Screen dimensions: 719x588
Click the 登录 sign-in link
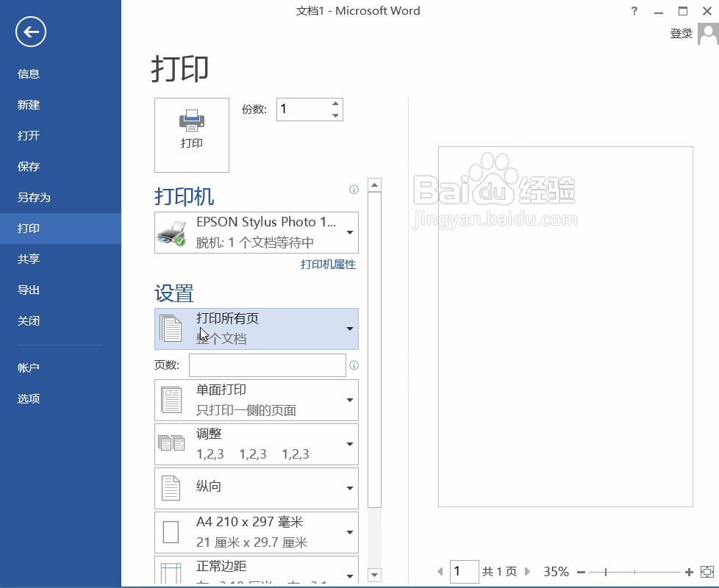tap(681, 34)
